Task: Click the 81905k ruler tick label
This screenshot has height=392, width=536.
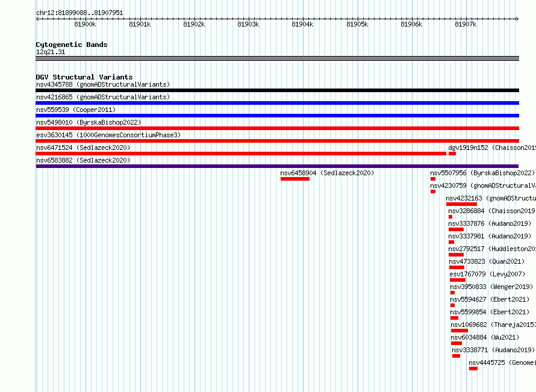Action: (x=357, y=24)
